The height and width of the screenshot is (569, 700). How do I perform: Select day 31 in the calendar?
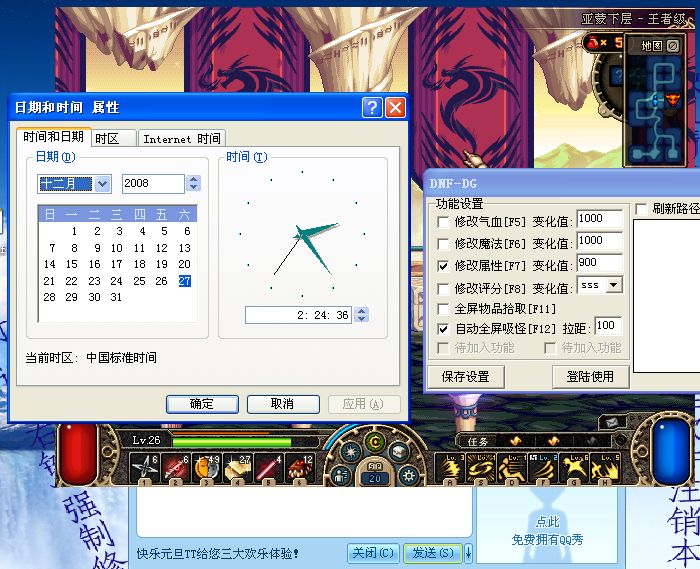click(x=116, y=297)
